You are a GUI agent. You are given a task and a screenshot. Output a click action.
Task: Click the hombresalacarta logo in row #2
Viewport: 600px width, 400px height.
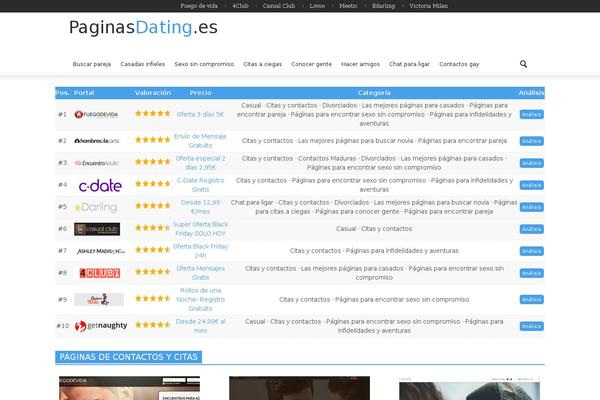coord(96,141)
